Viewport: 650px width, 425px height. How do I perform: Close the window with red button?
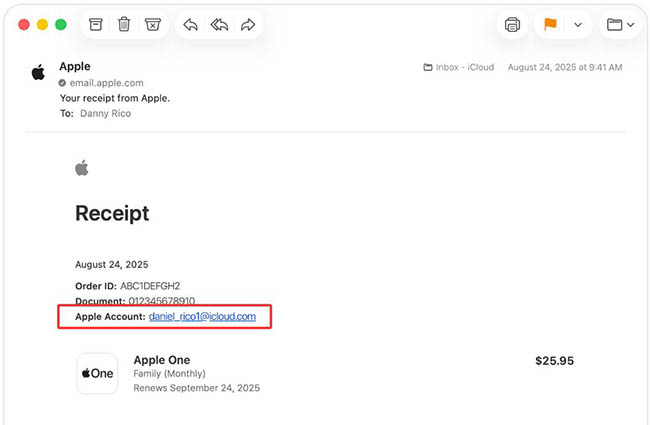click(24, 25)
